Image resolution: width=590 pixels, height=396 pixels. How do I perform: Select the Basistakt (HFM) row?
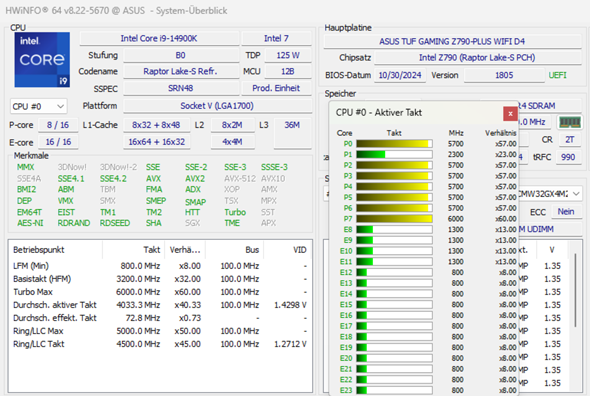[160, 279]
